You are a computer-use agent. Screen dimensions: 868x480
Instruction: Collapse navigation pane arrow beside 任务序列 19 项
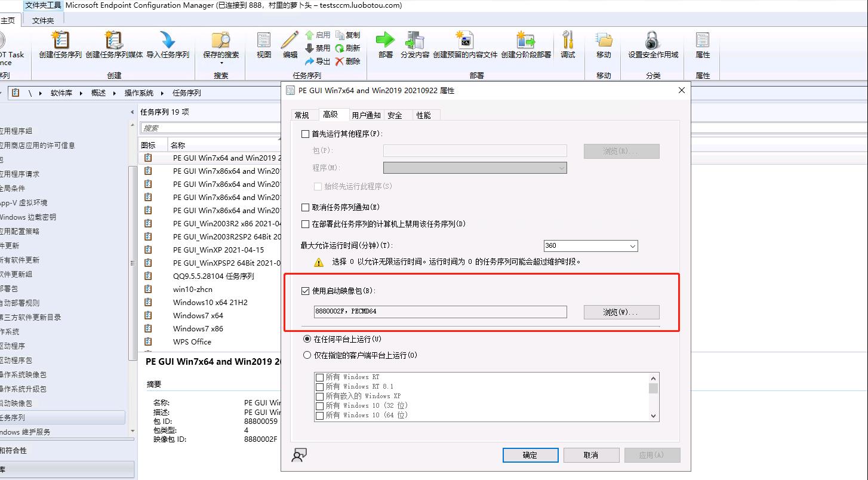pos(133,112)
